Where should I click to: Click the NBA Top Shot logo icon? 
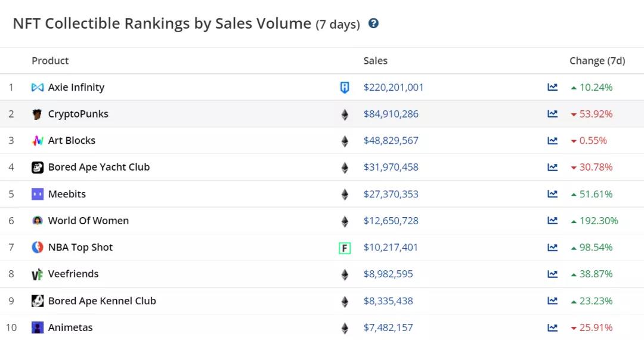point(38,247)
